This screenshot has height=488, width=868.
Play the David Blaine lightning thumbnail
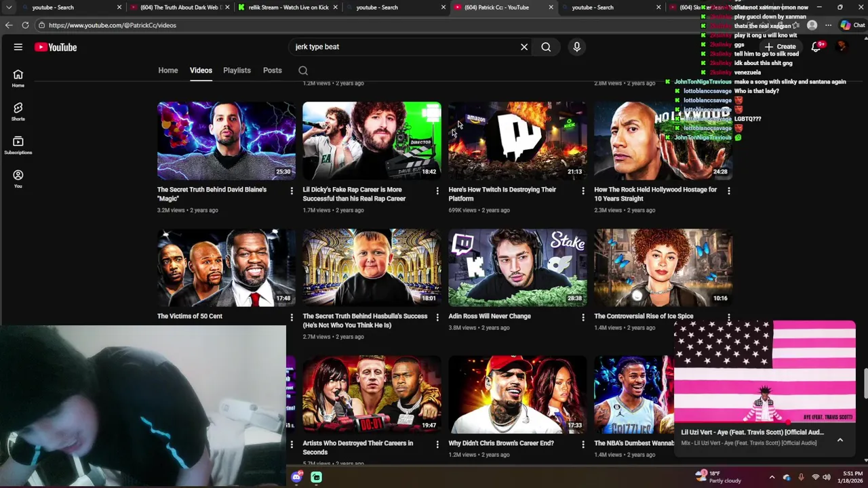[x=226, y=141]
